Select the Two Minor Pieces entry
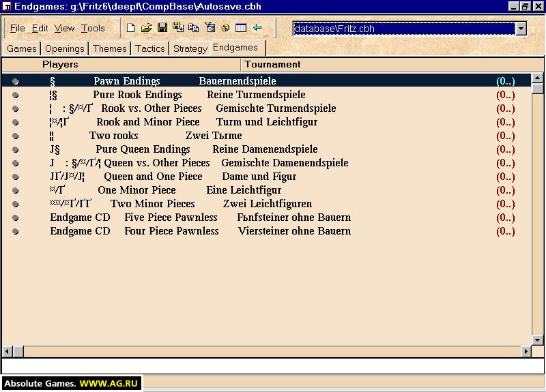The image size is (546, 392). [266, 204]
